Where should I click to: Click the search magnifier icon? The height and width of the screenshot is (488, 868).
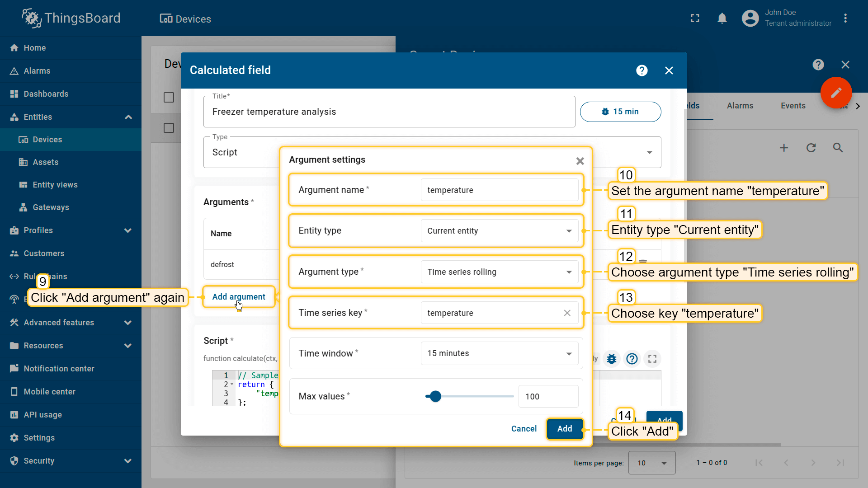tap(838, 148)
